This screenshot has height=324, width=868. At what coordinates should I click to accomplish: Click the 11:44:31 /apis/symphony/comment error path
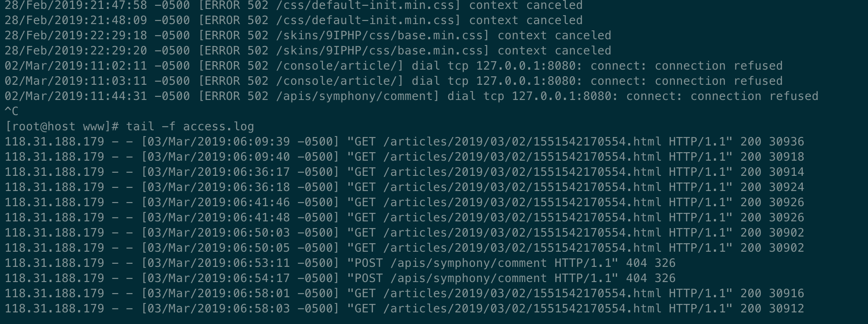point(354,96)
